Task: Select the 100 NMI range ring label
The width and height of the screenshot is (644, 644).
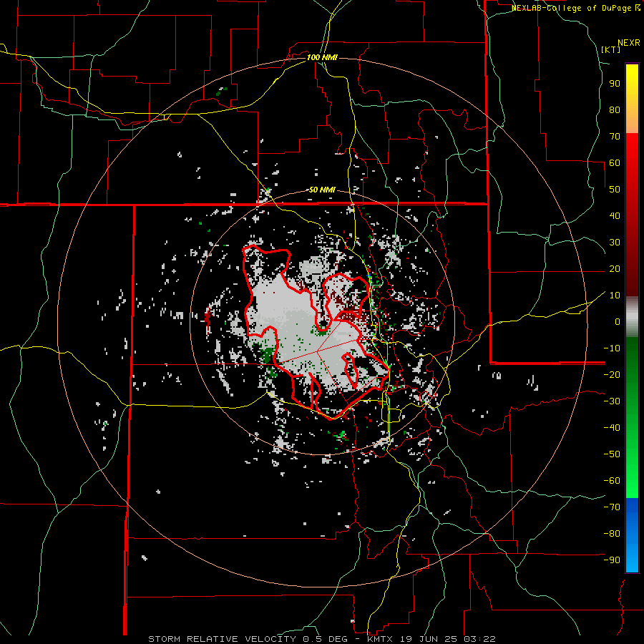Action: pyautogui.click(x=322, y=57)
